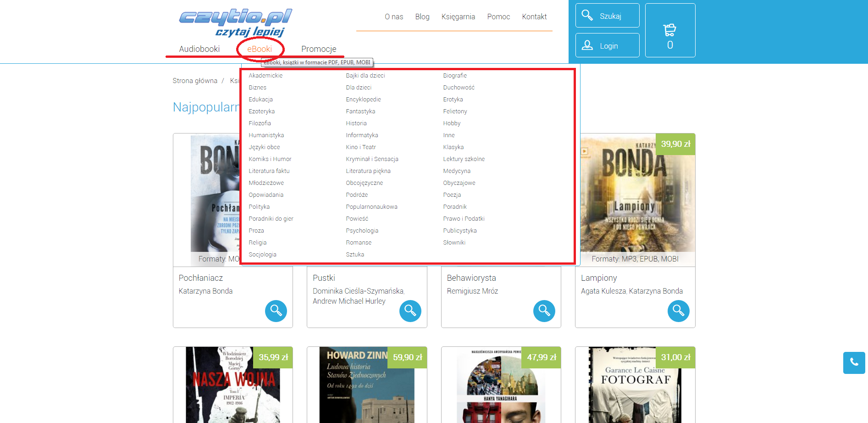Screen dimensions: 868x423
Task: Open the Promocje menu tab
Action: (319, 49)
